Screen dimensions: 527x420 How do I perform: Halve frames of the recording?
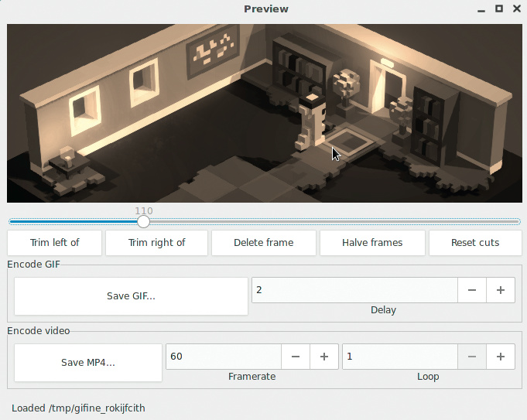[x=372, y=243]
